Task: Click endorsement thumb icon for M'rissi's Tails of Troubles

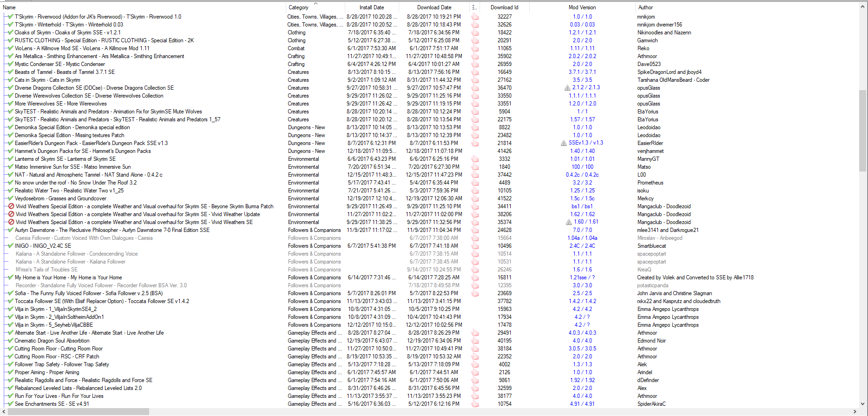Action: pos(475,270)
